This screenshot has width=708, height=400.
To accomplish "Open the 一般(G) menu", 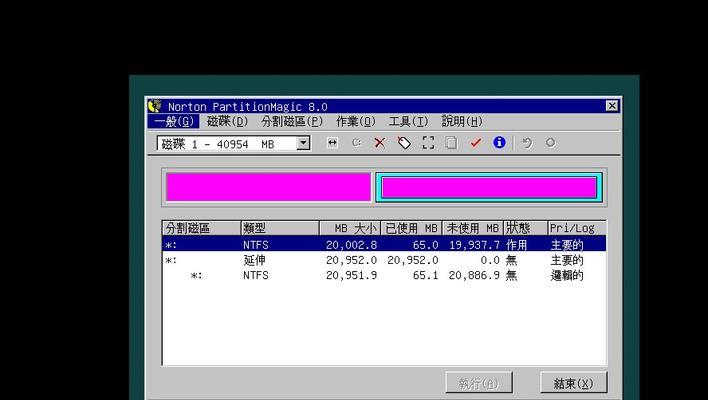I will point(174,121).
